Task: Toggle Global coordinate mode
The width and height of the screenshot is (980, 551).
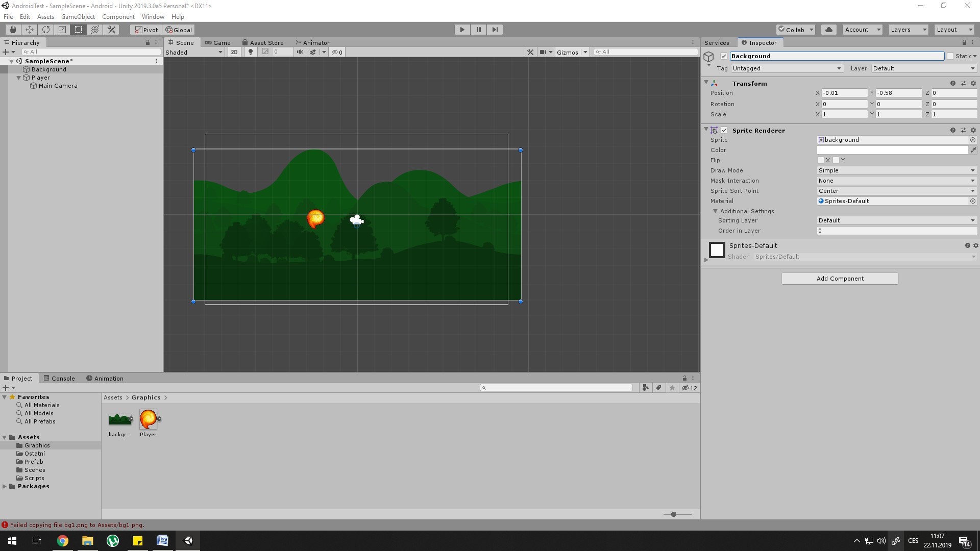Action: point(179,30)
